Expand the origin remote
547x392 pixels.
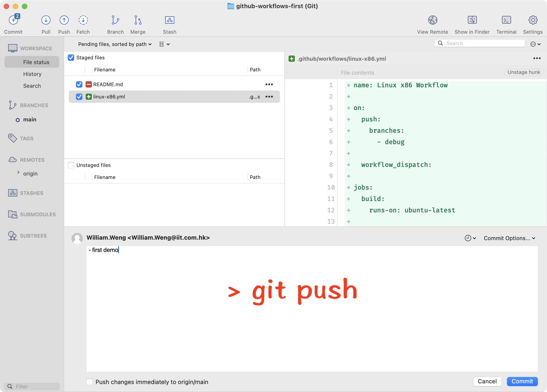pyautogui.click(x=18, y=173)
